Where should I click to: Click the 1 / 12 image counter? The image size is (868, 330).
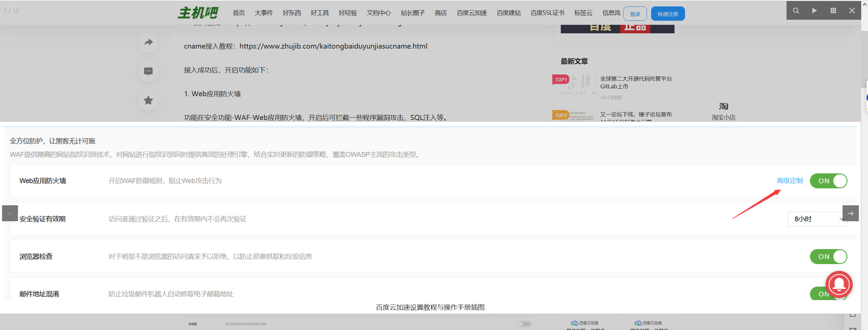11,11
